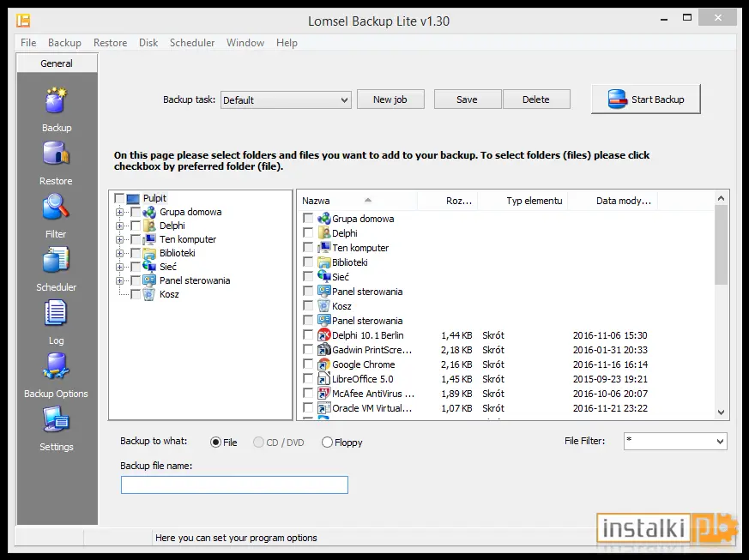This screenshot has width=749, height=560.
Task: Click the Grupa domowa icon in the file list
Action: (x=324, y=219)
